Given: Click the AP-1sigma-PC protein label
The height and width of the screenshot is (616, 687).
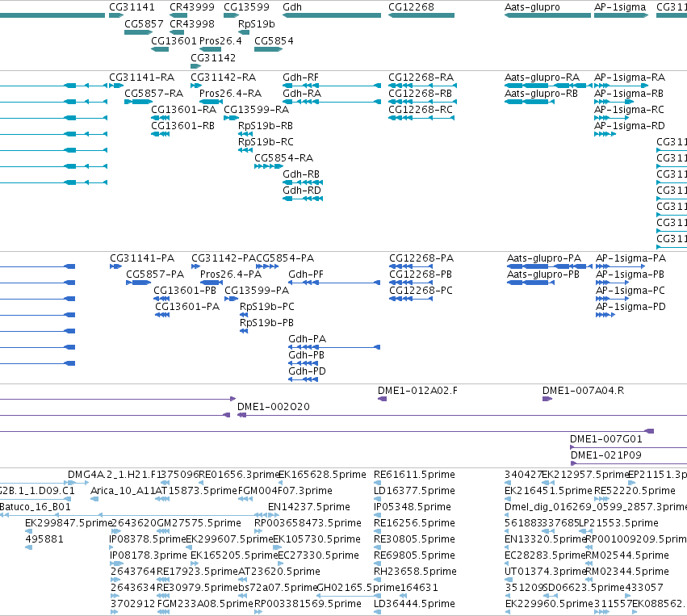Looking at the screenshot, I should tap(630, 291).
